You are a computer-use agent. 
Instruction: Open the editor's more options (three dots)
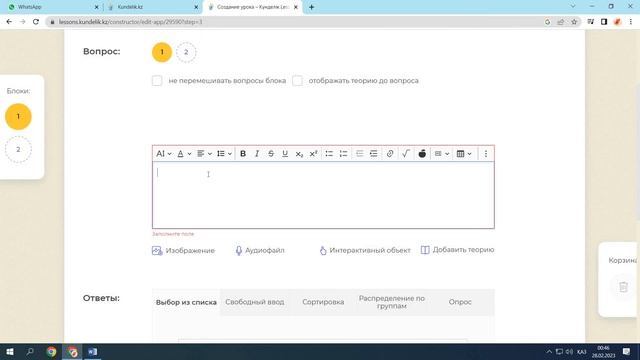pyautogui.click(x=486, y=154)
